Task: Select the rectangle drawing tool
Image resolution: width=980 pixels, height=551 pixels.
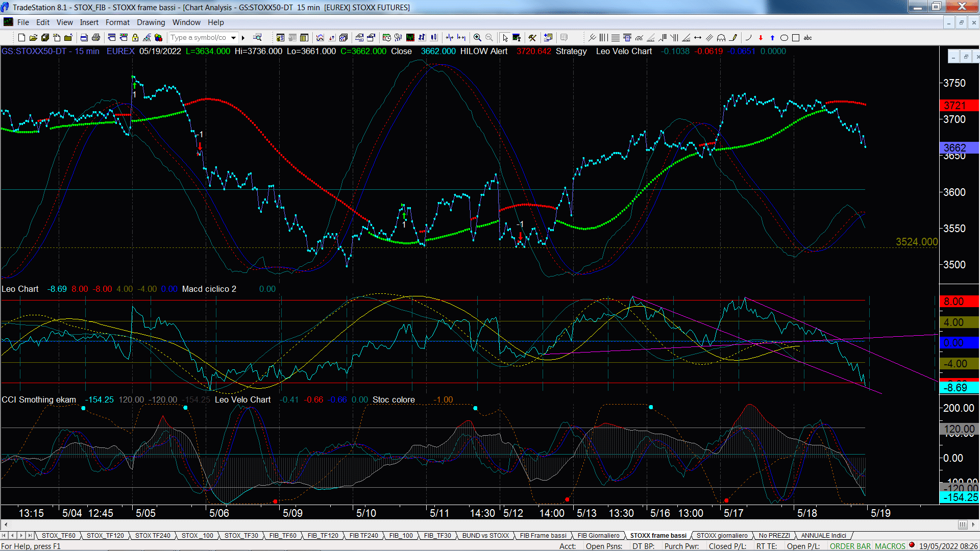Action: pyautogui.click(x=796, y=38)
